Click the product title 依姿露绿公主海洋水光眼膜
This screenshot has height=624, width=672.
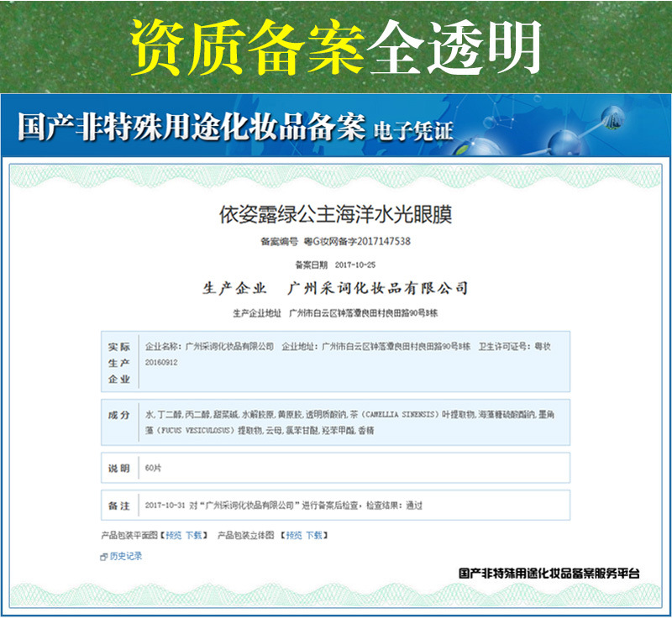pyautogui.click(x=335, y=216)
